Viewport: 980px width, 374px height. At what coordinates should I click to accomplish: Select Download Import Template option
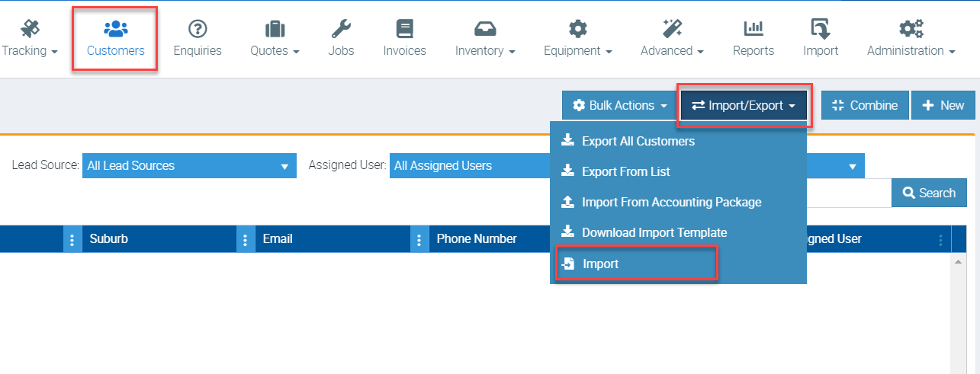click(x=654, y=232)
